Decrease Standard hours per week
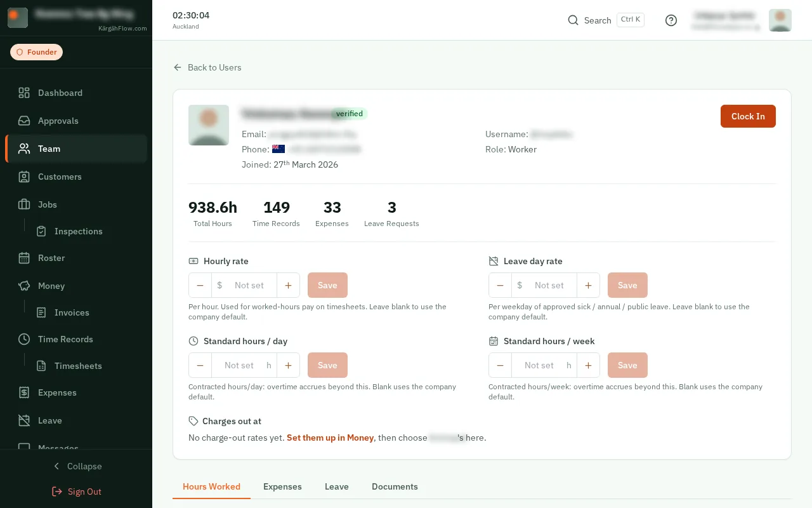 click(x=500, y=365)
